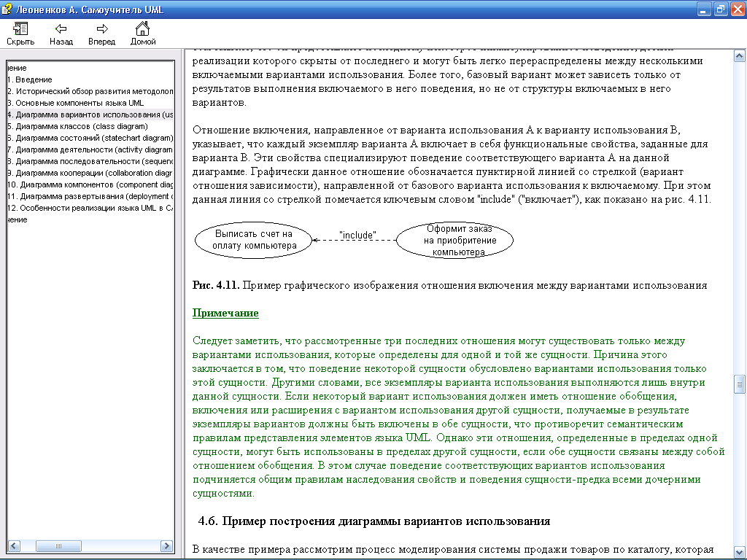Click the "include" arrow label in diagram
The height and width of the screenshot is (560, 747).
tap(357, 235)
